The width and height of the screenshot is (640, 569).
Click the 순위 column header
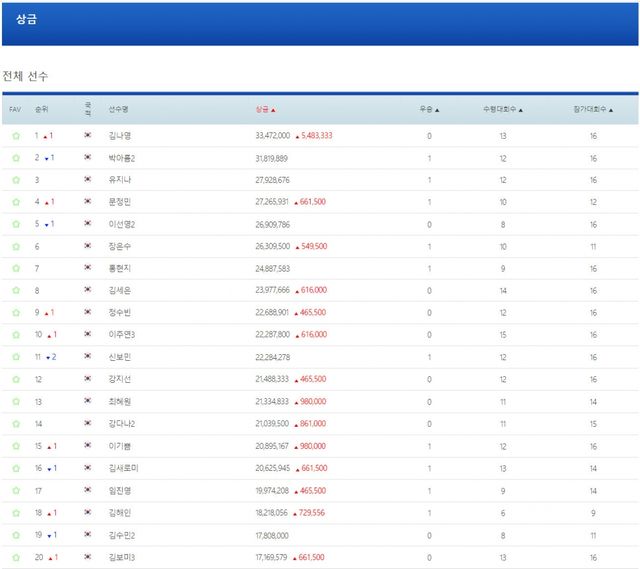click(41, 109)
